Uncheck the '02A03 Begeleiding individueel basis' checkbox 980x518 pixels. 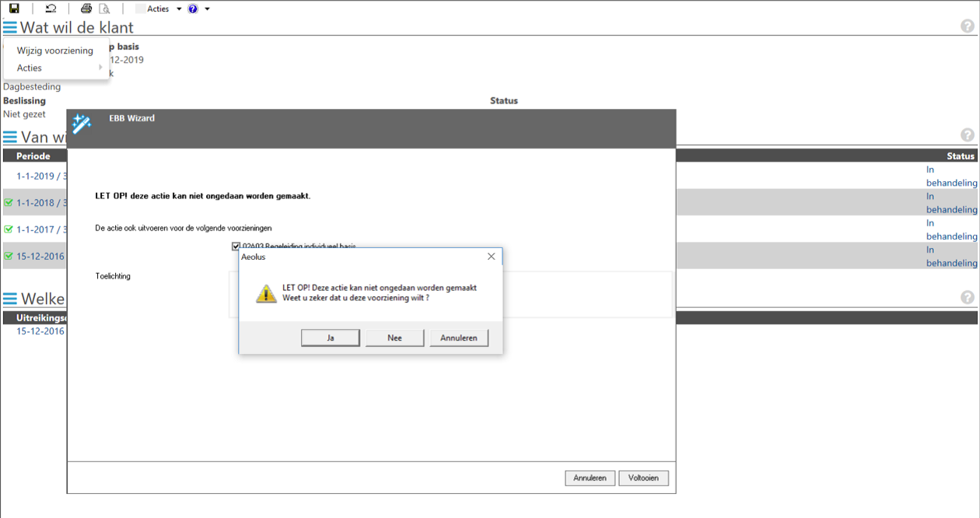click(x=236, y=247)
